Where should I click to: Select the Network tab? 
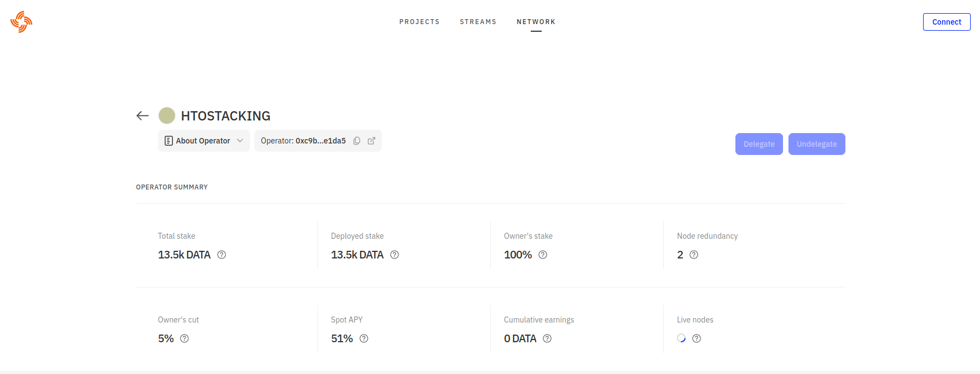(536, 22)
